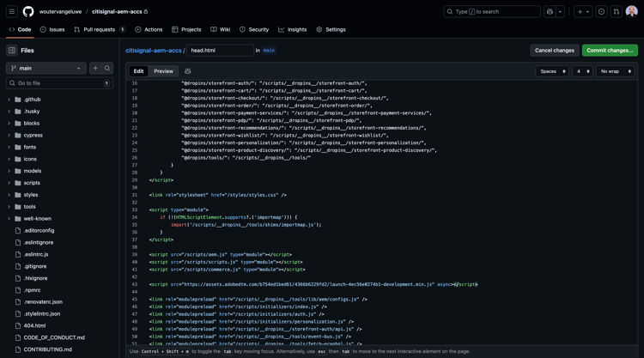Click the Copilot icon beside Preview
644x358 pixels.
click(x=188, y=71)
